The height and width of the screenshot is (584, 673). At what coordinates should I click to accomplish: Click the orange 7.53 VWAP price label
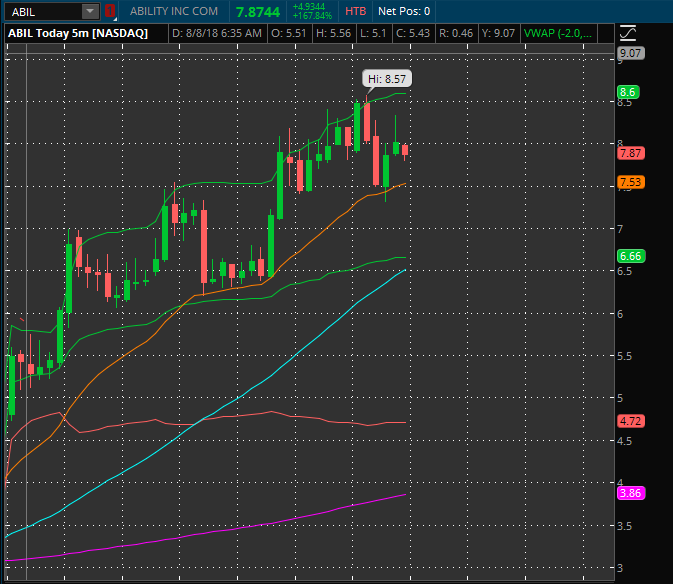click(x=631, y=182)
